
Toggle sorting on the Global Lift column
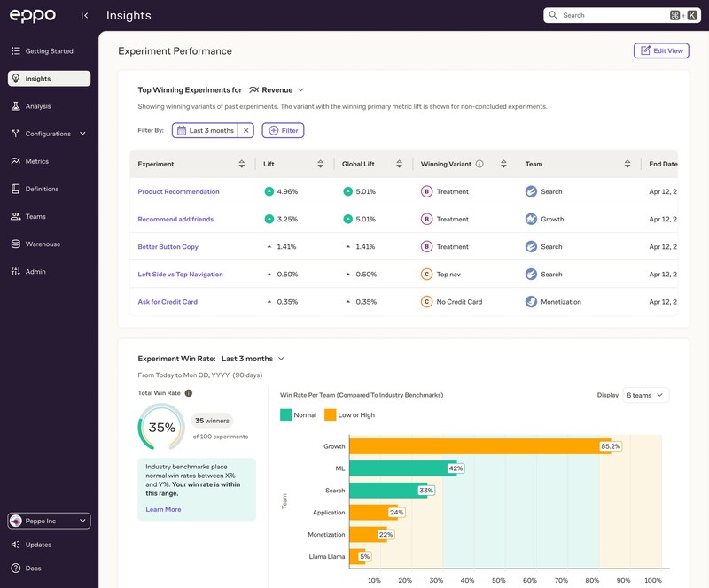(399, 164)
